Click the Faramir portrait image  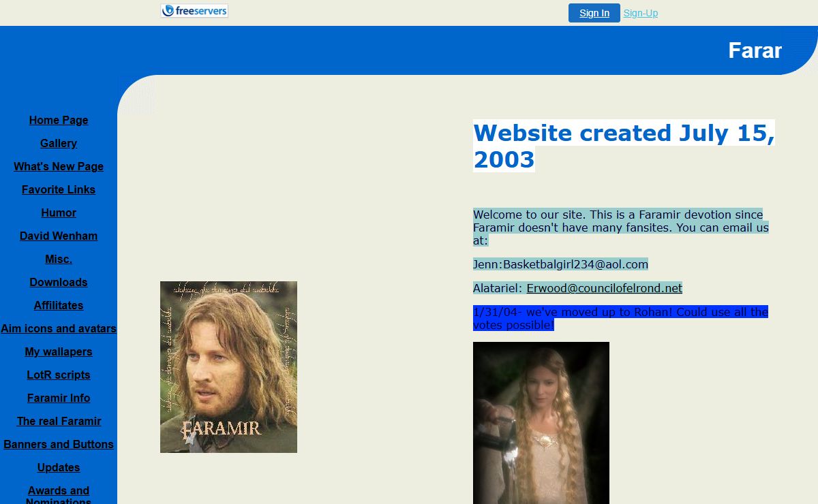coord(228,367)
